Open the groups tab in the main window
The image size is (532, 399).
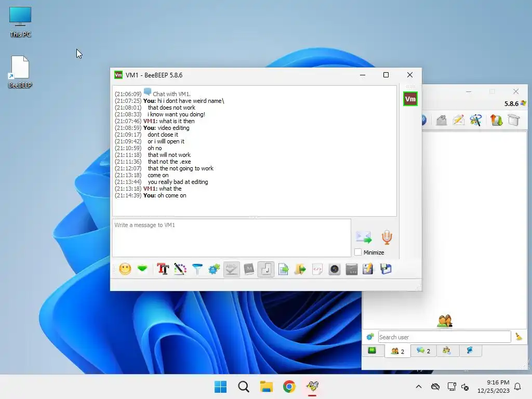click(x=447, y=351)
